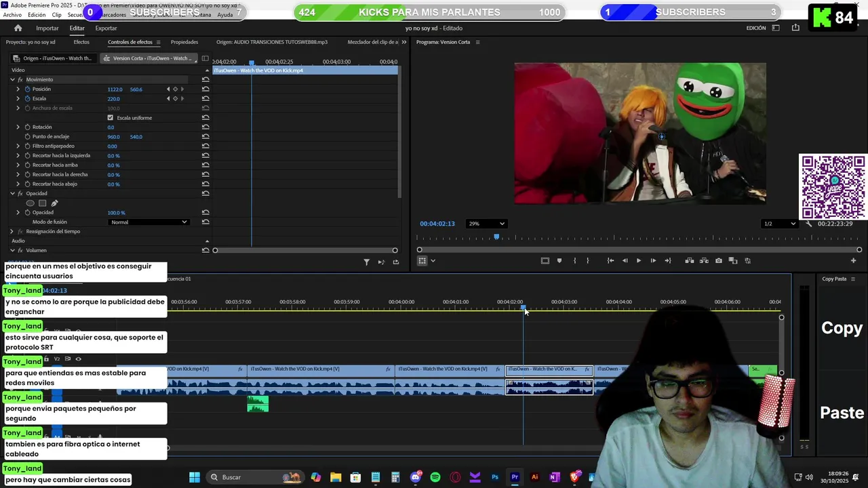Click Mark In bracket button
The image size is (868, 488).
coord(574,261)
